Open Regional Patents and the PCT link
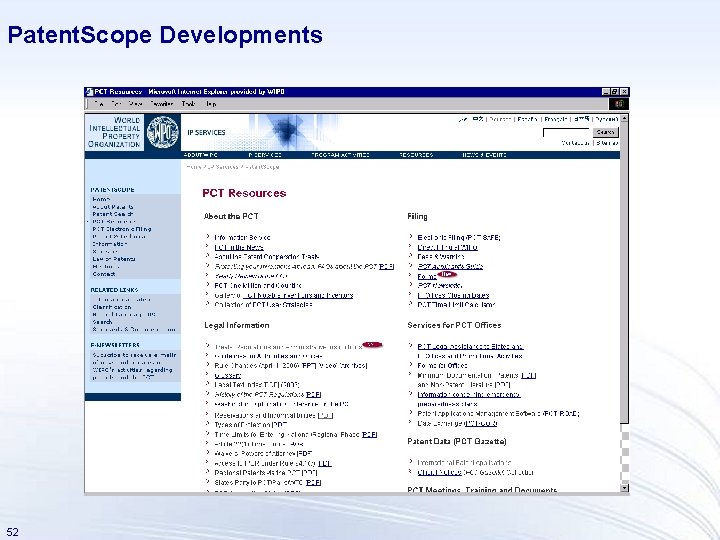This screenshot has height=540, width=720. pyautogui.click(x=266, y=472)
